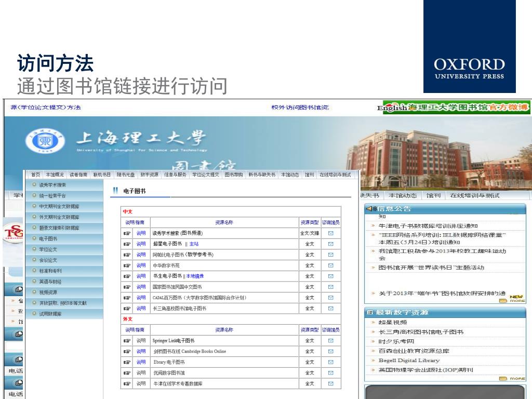Open the 数字资源 navigation tab

[x=149, y=175]
